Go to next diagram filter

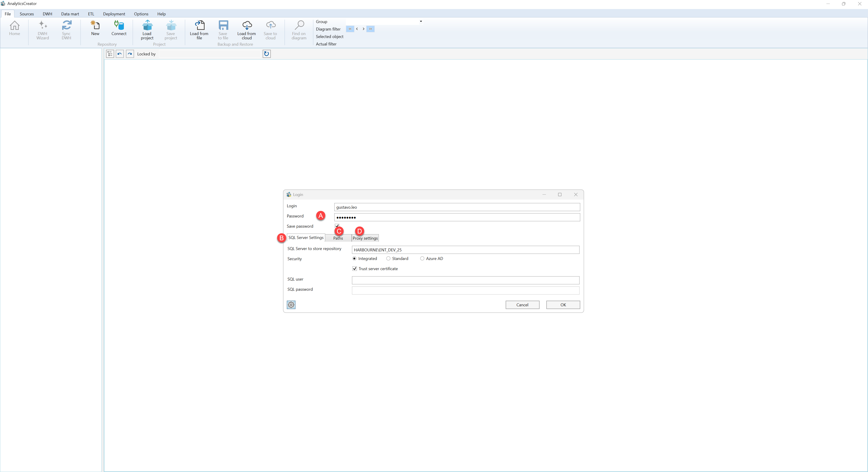point(363,29)
